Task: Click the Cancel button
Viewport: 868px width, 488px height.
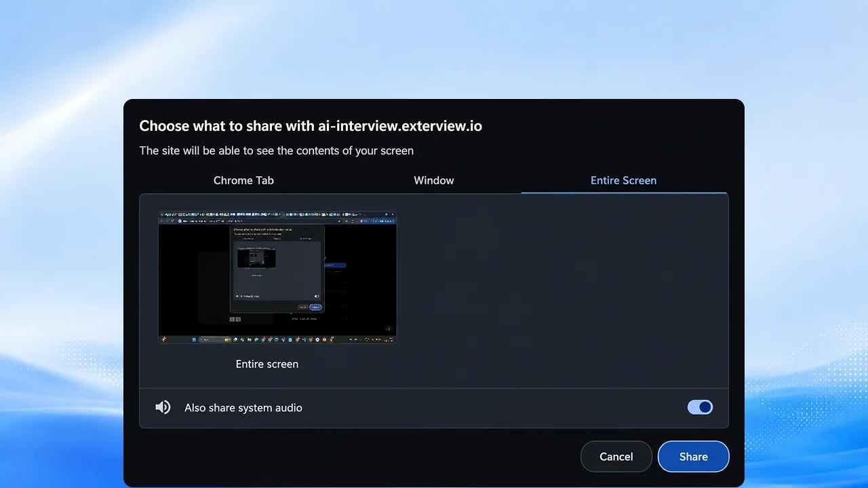Action: pyautogui.click(x=616, y=457)
